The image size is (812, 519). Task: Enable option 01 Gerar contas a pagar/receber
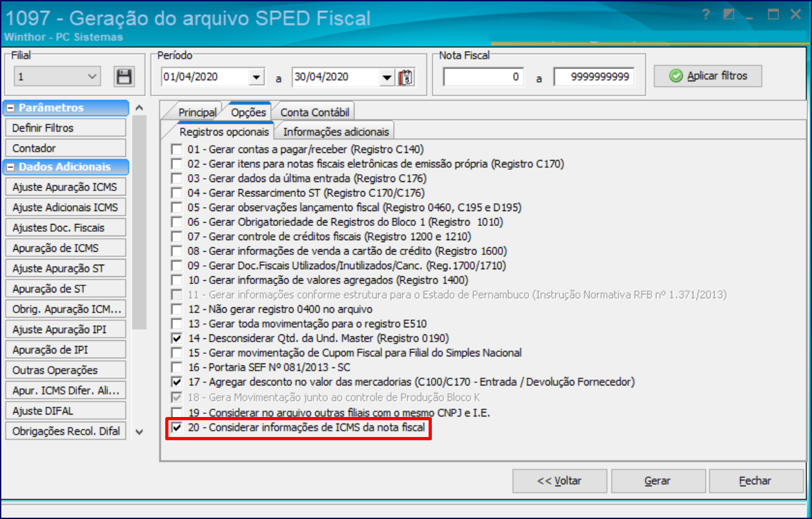[176, 150]
